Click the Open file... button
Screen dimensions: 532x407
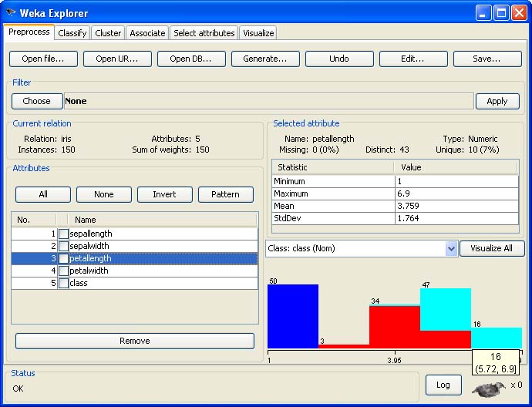[43, 59]
